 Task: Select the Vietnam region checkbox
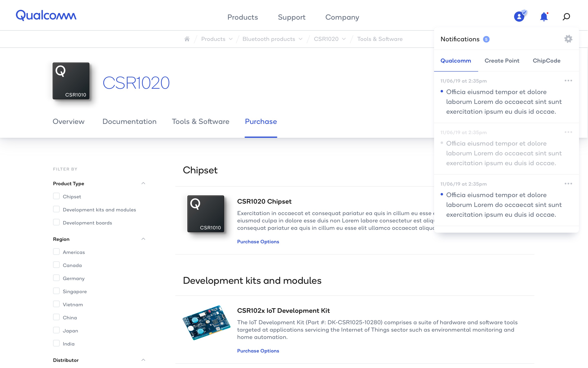tap(56, 304)
